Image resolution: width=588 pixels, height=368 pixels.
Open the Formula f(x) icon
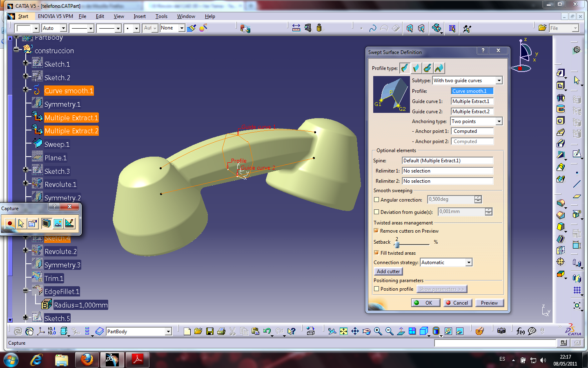[520, 331]
